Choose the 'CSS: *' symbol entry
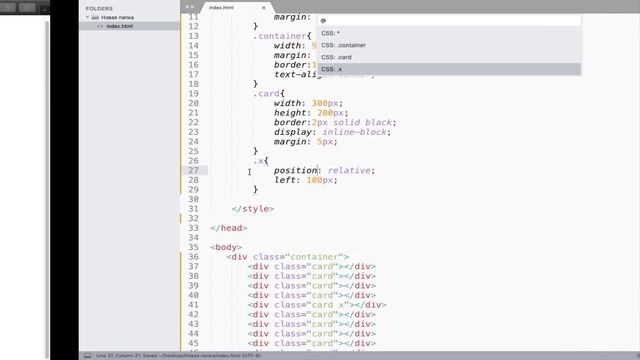 (x=449, y=33)
